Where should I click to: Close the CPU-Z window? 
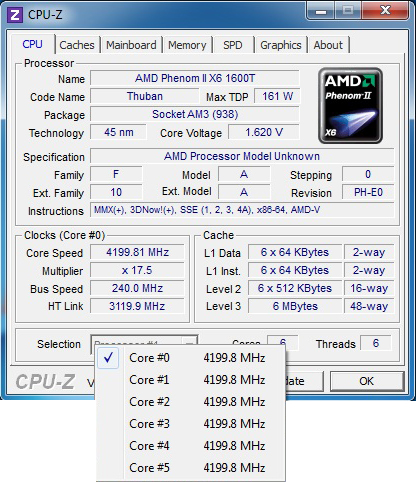385,11
